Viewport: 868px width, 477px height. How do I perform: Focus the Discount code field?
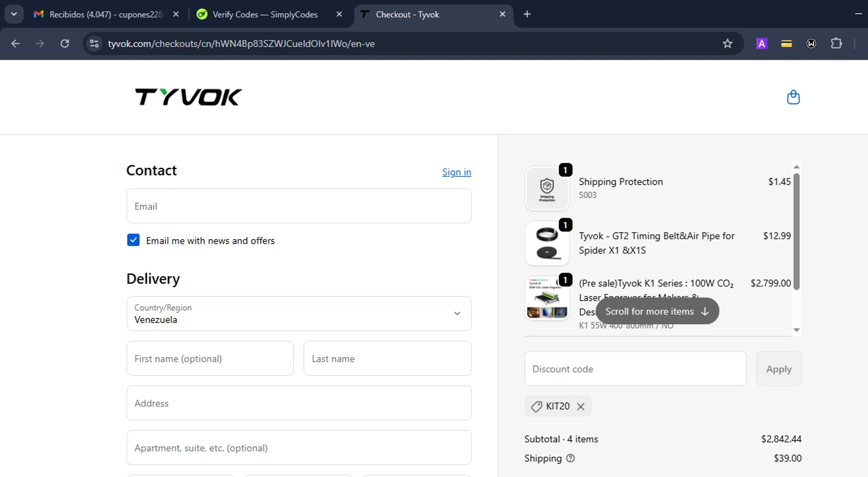pyautogui.click(x=635, y=369)
